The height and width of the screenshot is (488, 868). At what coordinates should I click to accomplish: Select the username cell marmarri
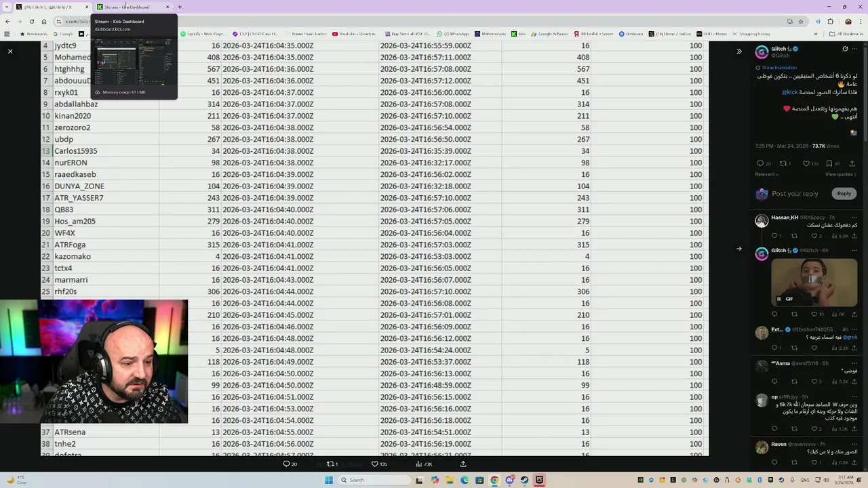[x=106, y=280]
